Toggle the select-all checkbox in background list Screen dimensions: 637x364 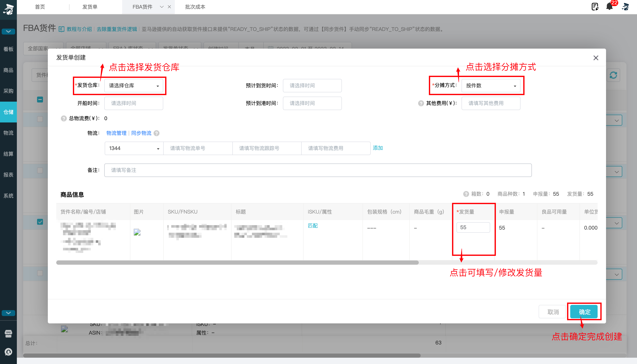[40, 100]
